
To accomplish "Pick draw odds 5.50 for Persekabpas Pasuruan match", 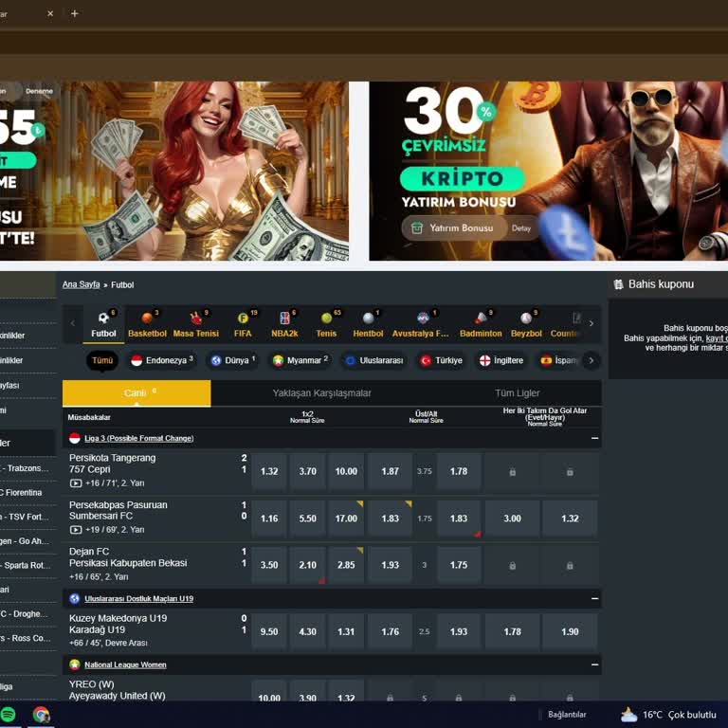I will click(x=308, y=519).
